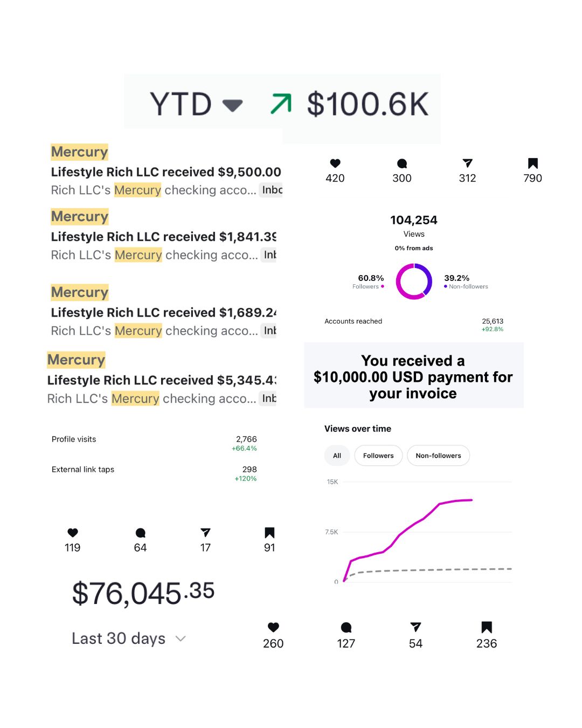Click the comment icon above 127
The height and width of the screenshot is (728, 582).
(346, 627)
